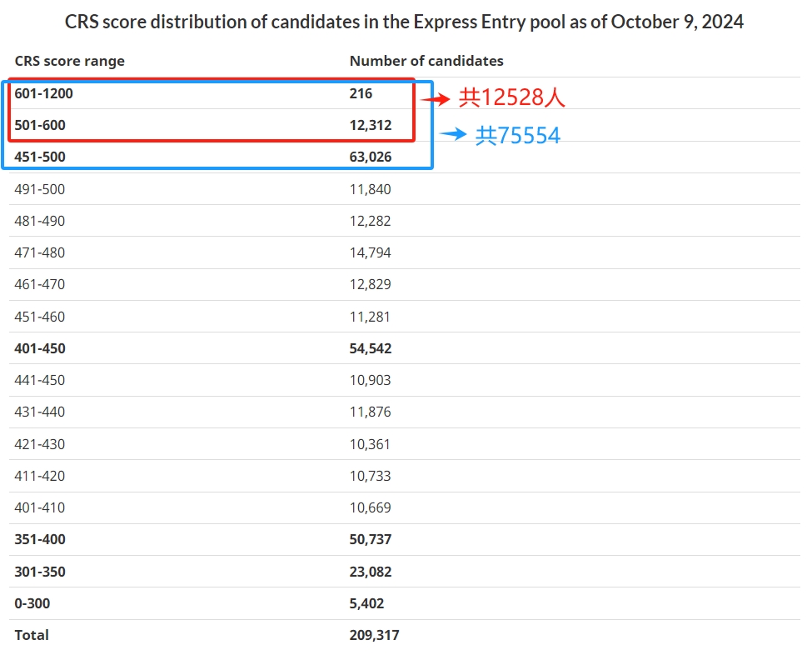The height and width of the screenshot is (655, 812).
Task: Select the candidate count '11,281'
Action: point(369,317)
